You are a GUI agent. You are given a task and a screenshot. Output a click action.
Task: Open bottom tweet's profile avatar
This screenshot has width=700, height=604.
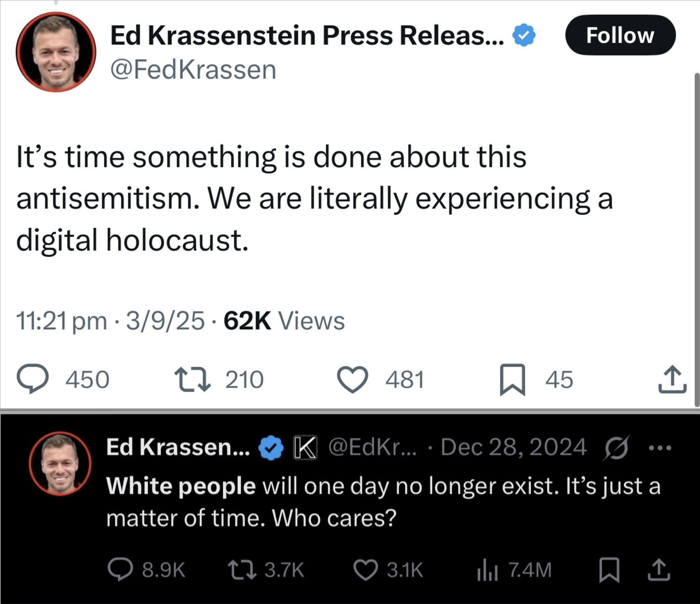click(60, 464)
